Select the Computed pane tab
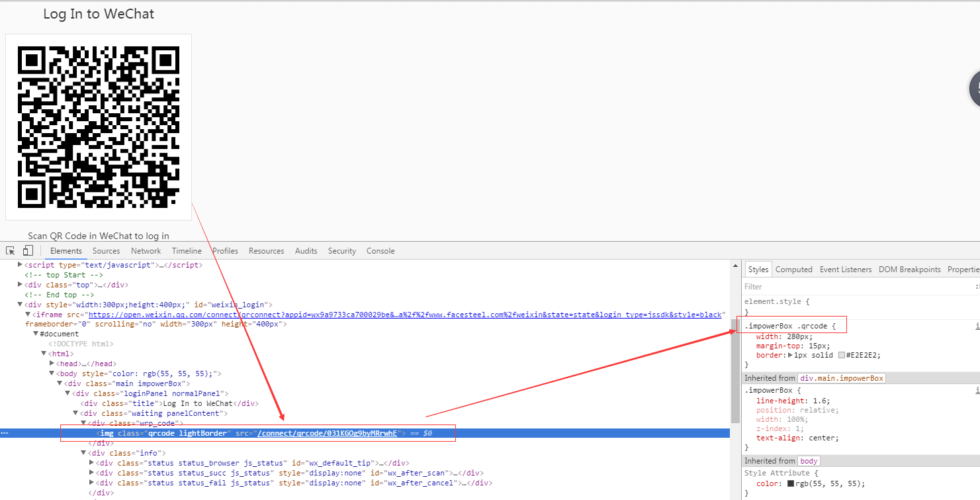This screenshot has width=980, height=500. 794,270
